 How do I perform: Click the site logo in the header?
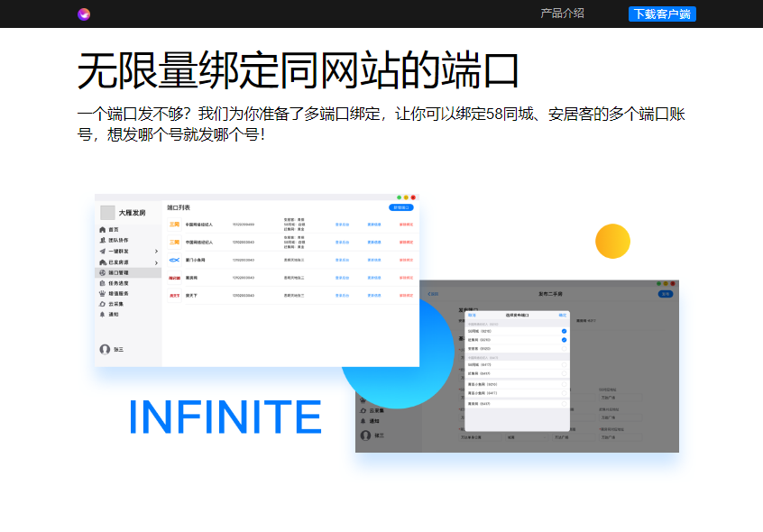84,14
